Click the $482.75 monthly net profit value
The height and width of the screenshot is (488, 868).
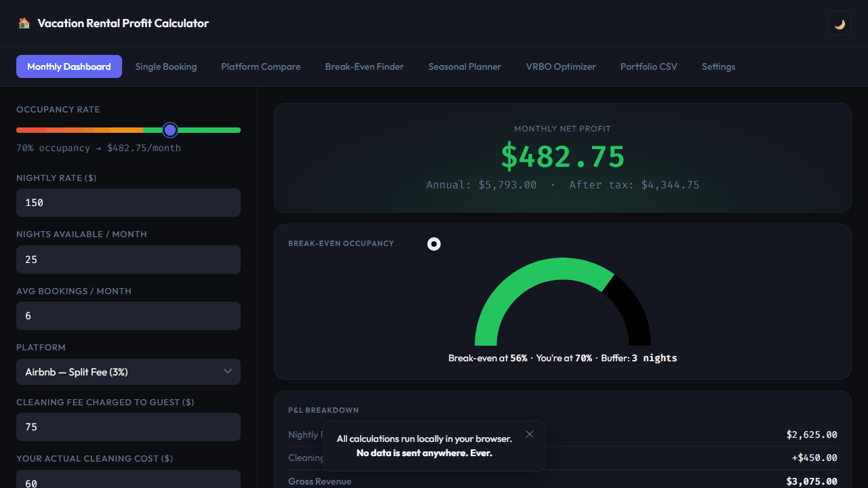pos(563,157)
